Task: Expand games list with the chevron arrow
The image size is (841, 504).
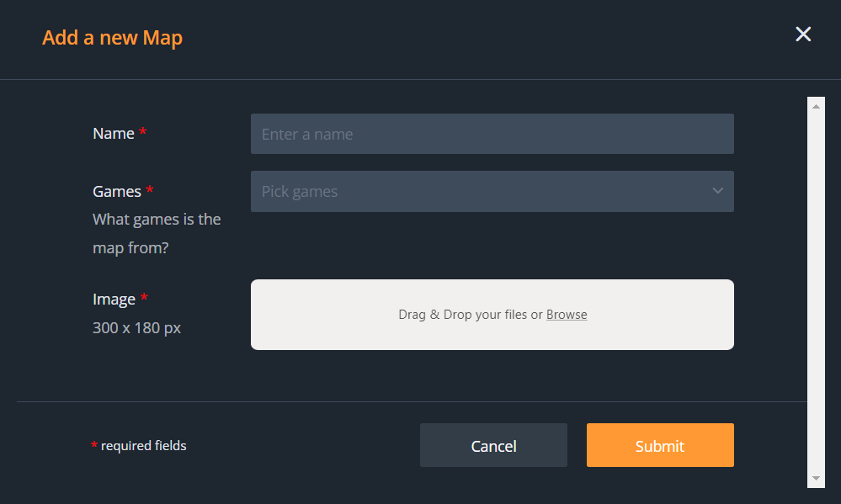Action: [x=717, y=191]
